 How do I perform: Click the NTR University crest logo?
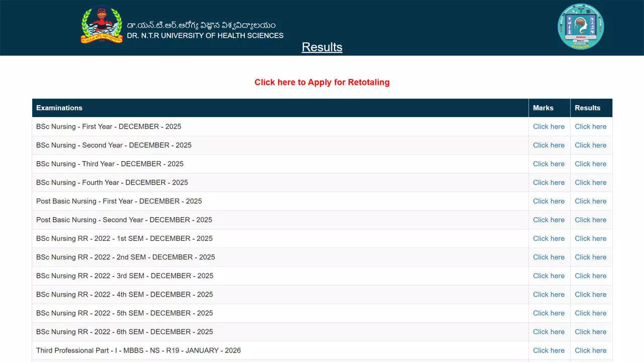coord(102,25)
